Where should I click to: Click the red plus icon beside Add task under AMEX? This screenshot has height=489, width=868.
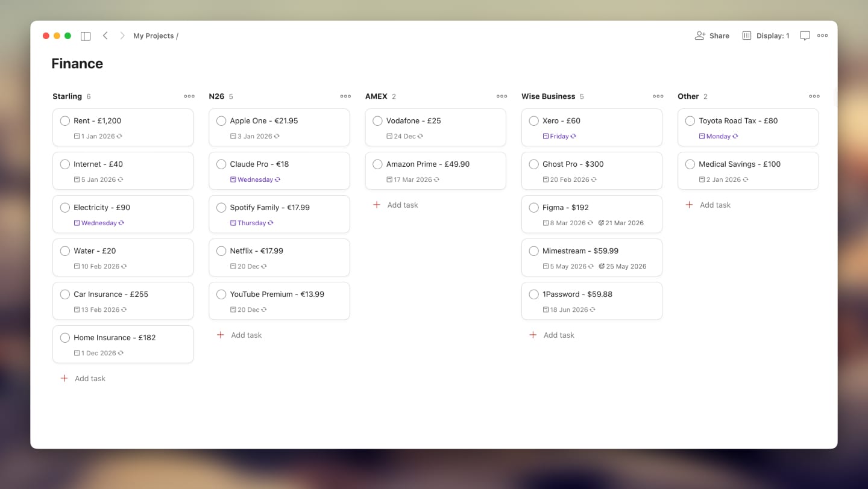376,205
